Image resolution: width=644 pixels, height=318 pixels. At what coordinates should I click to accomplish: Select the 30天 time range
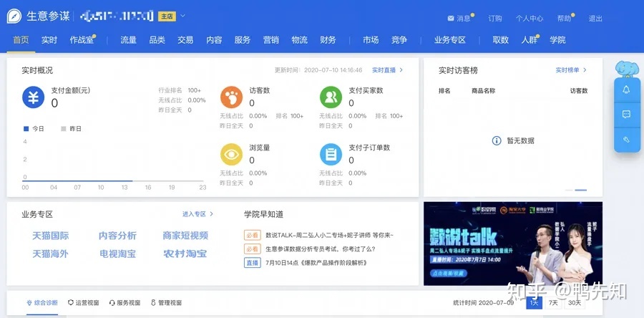tap(575, 303)
